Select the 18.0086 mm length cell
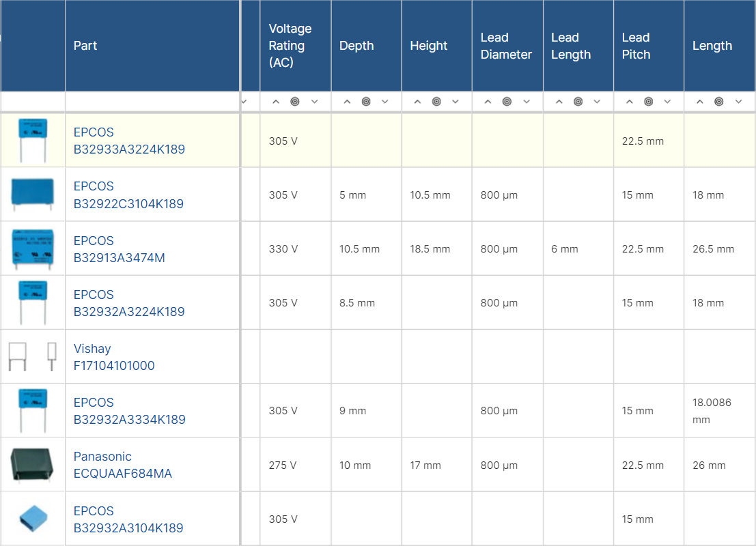 (x=719, y=411)
